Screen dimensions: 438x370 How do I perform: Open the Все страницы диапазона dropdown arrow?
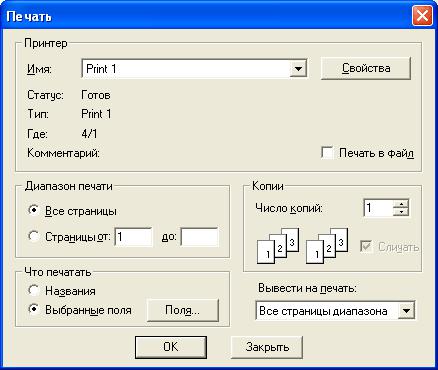pos(406,311)
